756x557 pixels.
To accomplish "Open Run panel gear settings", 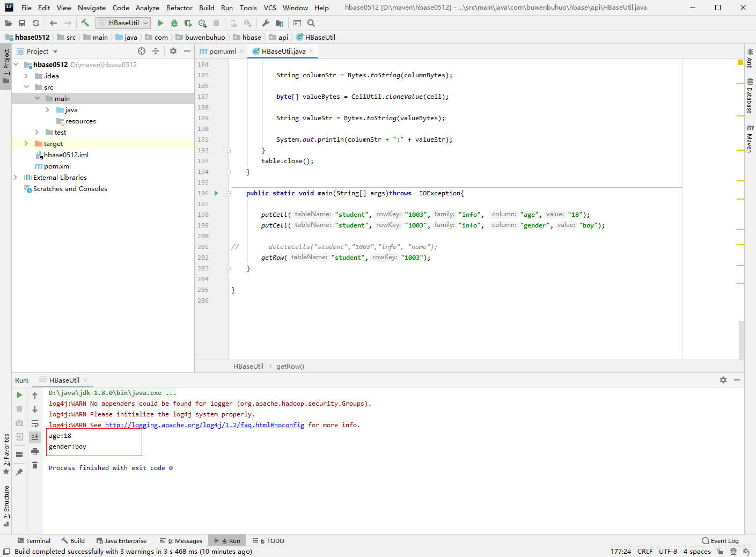I will [723, 380].
